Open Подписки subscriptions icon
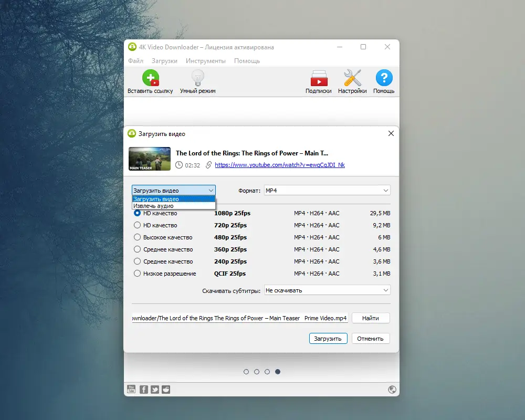This screenshot has height=420, width=525. 319,78
